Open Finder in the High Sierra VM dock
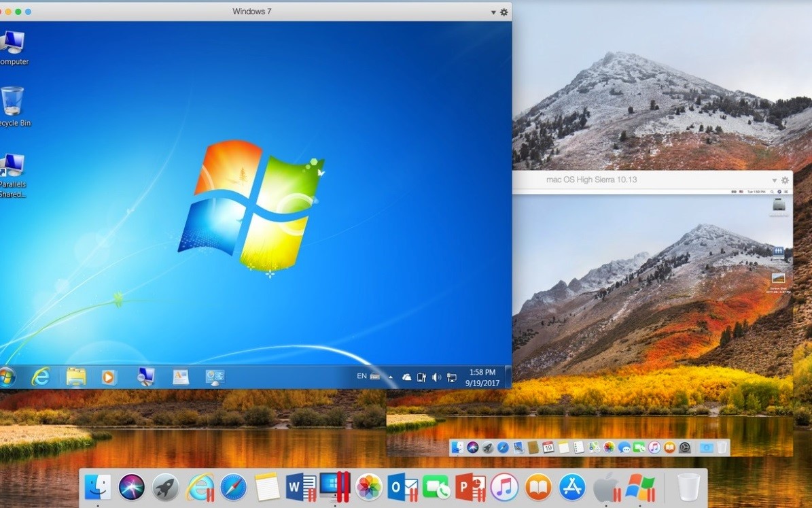 [457, 447]
